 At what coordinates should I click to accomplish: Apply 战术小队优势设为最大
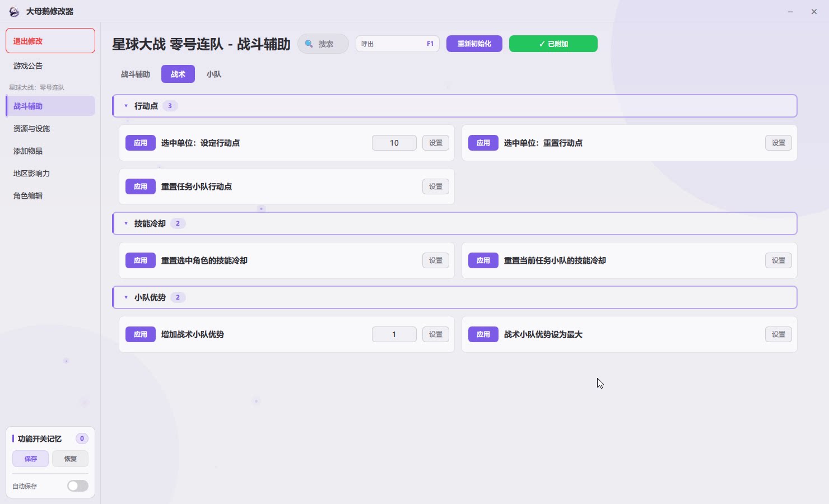[x=483, y=334]
